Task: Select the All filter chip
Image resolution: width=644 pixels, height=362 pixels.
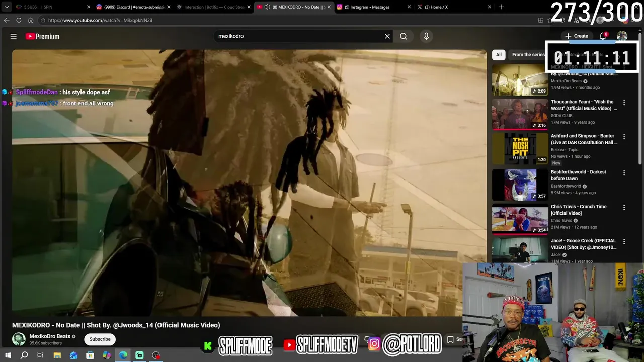Action: (x=499, y=55)
